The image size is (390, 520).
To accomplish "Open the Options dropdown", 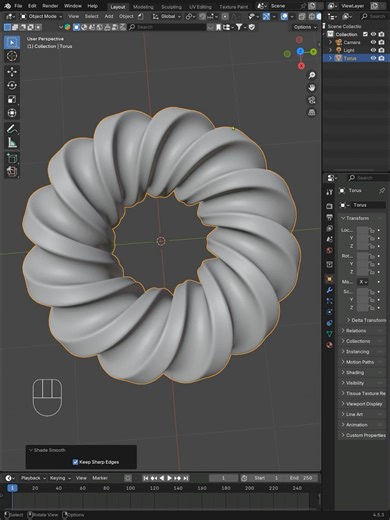I will pyautogui.click(x=305, y=27).
